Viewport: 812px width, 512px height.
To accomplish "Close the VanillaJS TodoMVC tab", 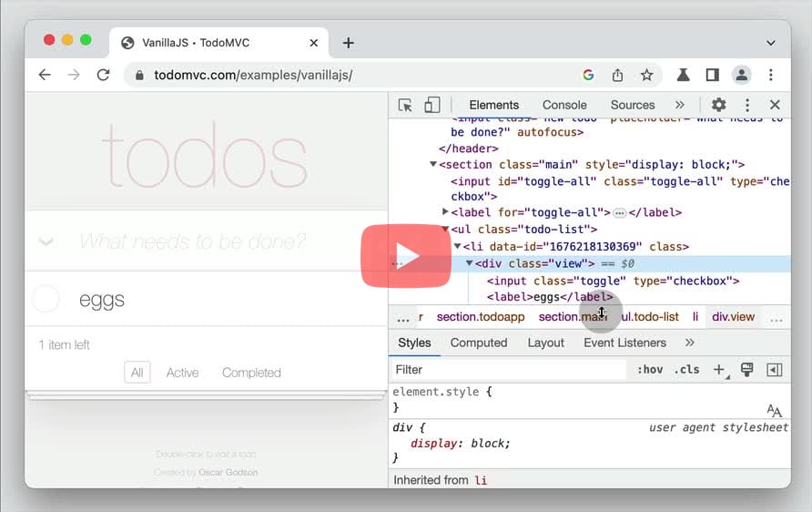I will pyautogui.click(x=314, y=43).
